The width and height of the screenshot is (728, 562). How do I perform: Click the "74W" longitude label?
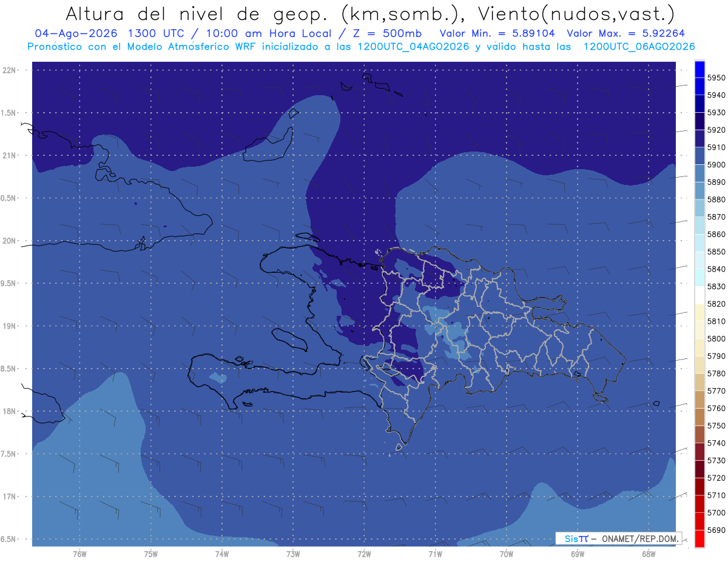pos(222,554)
